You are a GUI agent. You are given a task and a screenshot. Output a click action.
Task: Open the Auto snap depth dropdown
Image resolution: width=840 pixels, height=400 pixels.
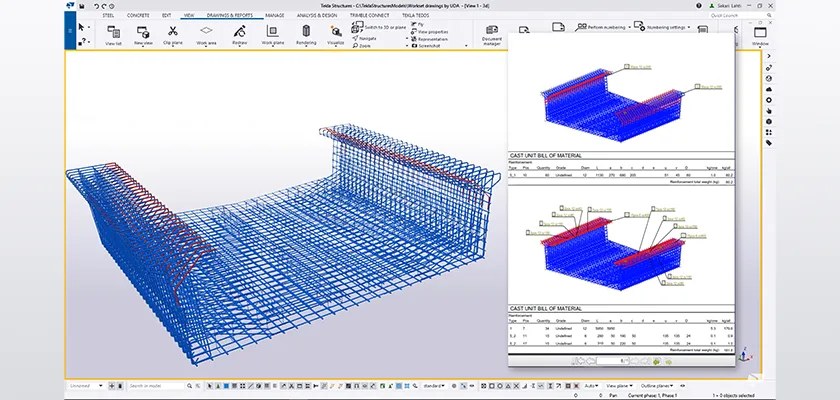point(592,386)
